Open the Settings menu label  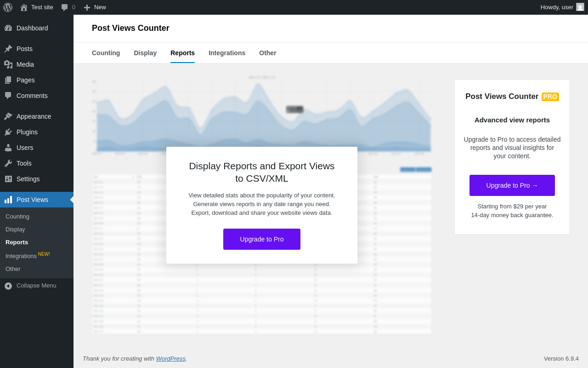(x=28, y=179)
